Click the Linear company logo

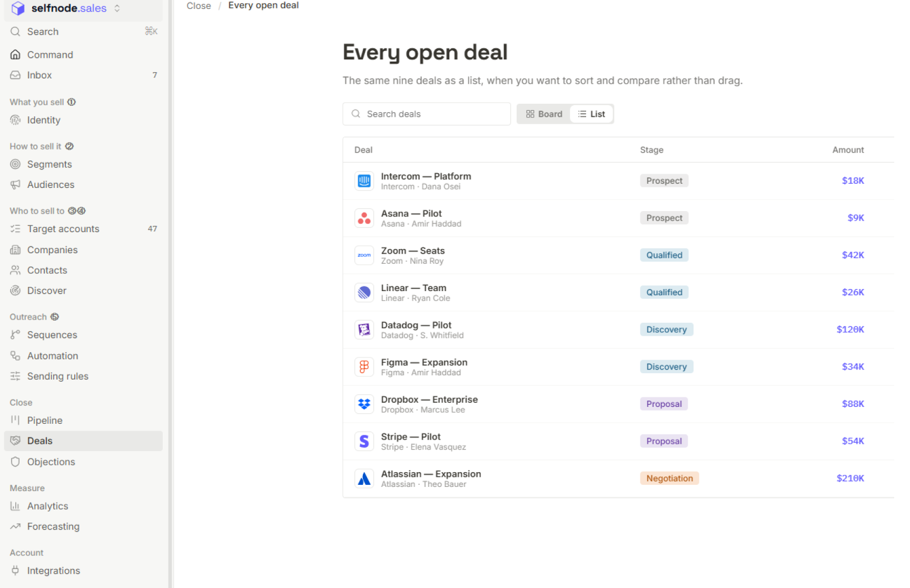click(364, 293)
